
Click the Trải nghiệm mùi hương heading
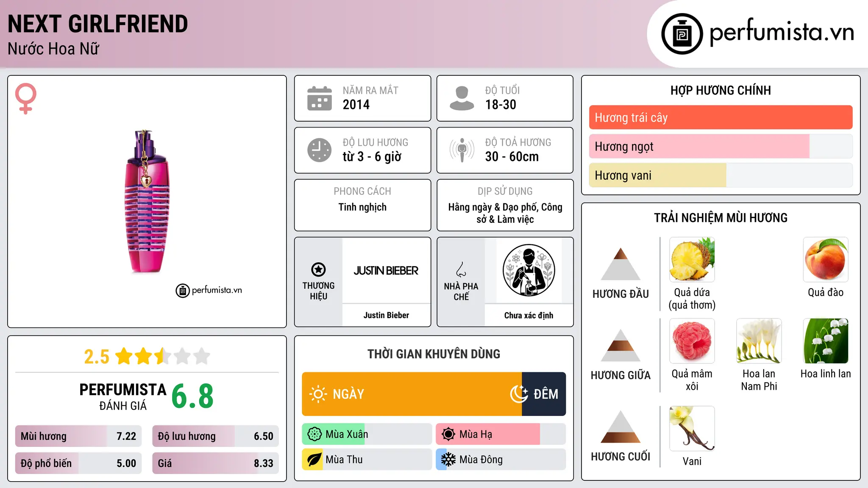(721, 218)
